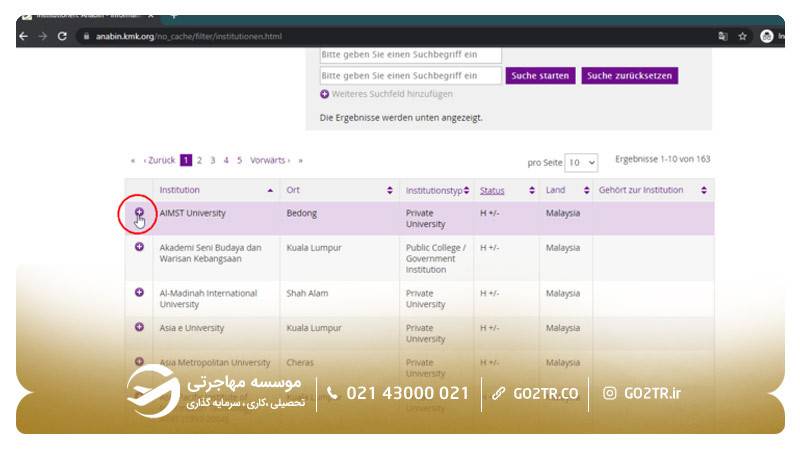Expand Asia e University row plus icon
800x450 pixels.
coord(139,327)
